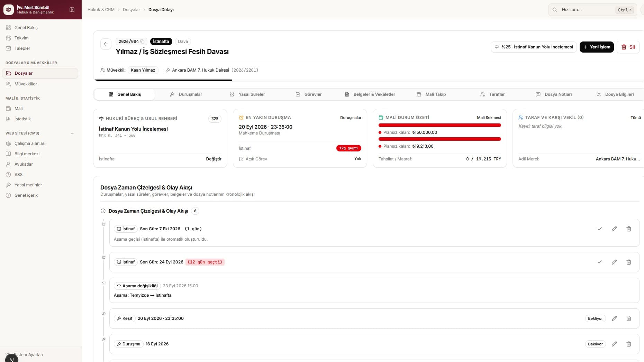This screenshot has height=362, width=644.
Task: Collapse the sidebar panel icon
Action: (72, 10)
